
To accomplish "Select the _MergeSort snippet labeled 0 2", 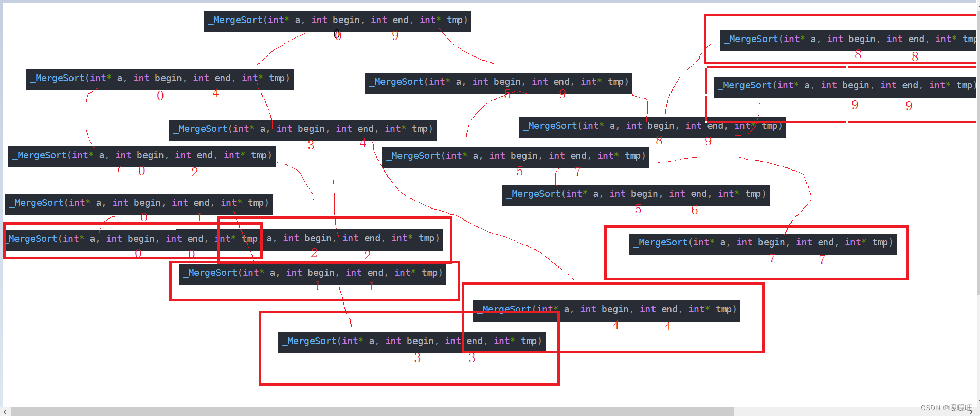I will [141, 156].
